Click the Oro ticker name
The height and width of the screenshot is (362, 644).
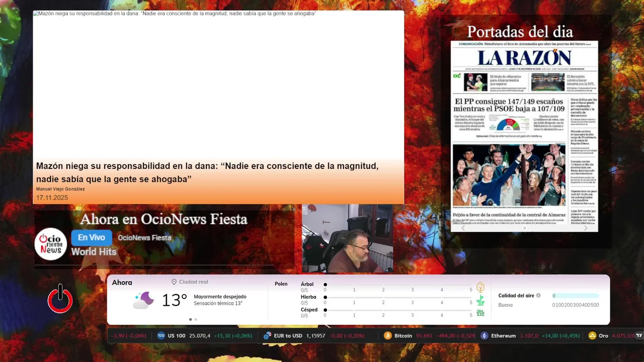603,336
